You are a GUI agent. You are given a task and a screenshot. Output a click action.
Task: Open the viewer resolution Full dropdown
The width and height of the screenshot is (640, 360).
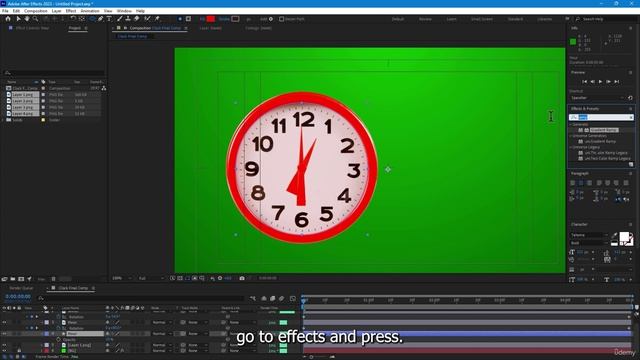click(x=151, y=278)
